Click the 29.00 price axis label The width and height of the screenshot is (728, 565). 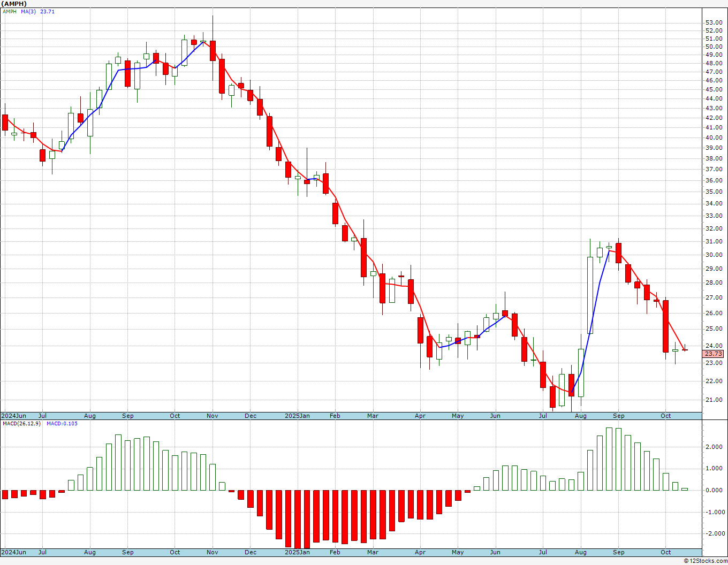[x=714, y=269]
